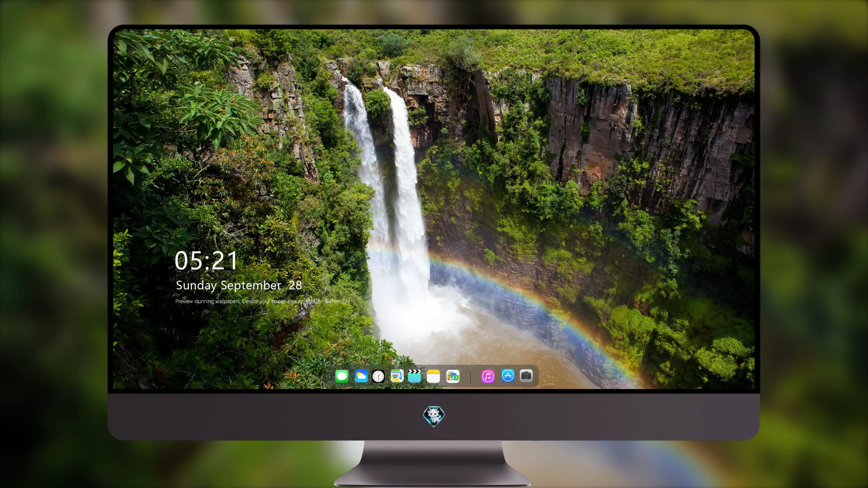Click the 05:21 clock display
Viewport: 868px width, 488px height.
pos(206,261)
